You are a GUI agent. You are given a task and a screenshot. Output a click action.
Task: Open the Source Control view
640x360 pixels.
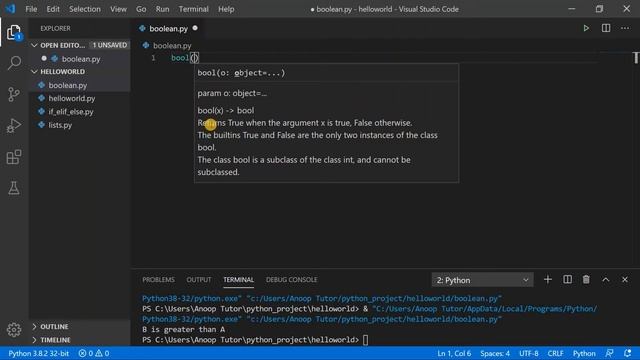(x=14, y=94)
